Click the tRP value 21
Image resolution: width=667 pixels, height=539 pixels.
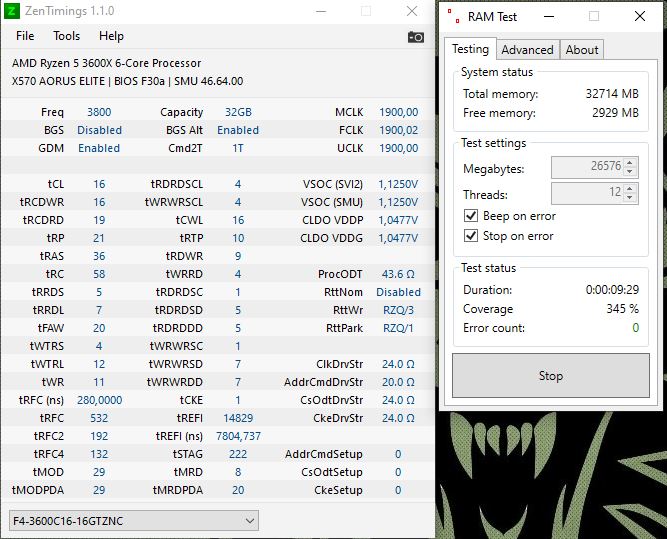pyautogui.click(x=99, y=238)
